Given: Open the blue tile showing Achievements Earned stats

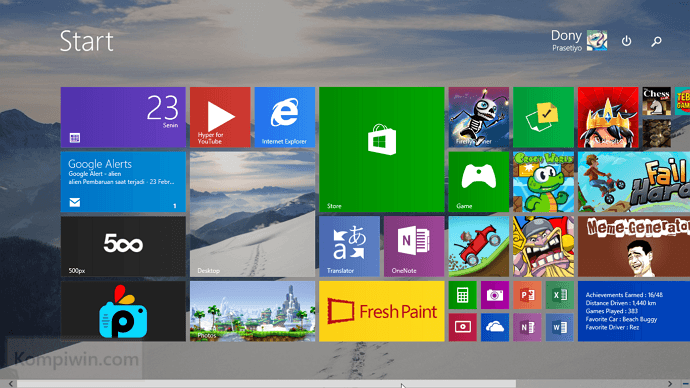Looking at the screenshot, I should tap(634, 311).
